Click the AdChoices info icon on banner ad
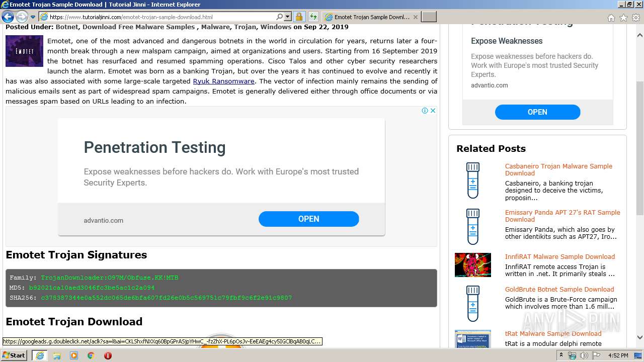This screenshot has height=362, width=644. (425, 111)
